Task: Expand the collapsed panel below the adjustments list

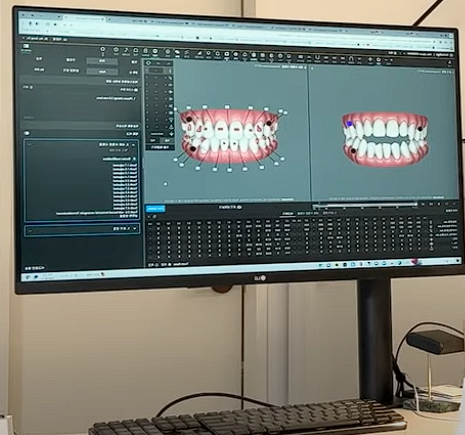Action: point(134,228)
